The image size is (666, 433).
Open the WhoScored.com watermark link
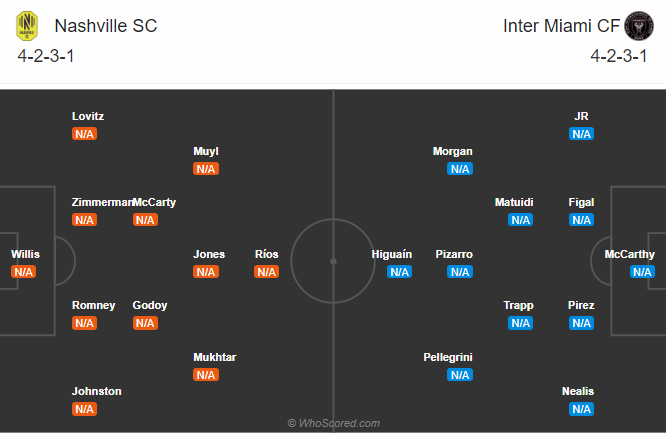point(333,423)
